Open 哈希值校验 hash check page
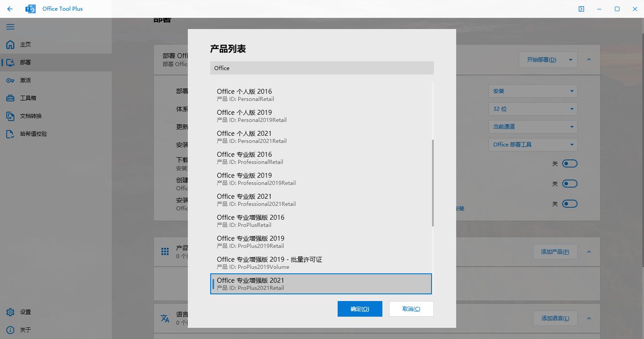 (x=56, y=134)
